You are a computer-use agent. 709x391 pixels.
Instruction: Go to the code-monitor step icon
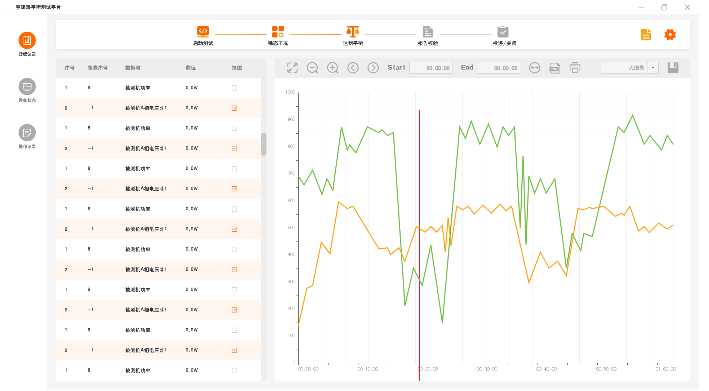(x=203, y=32)
